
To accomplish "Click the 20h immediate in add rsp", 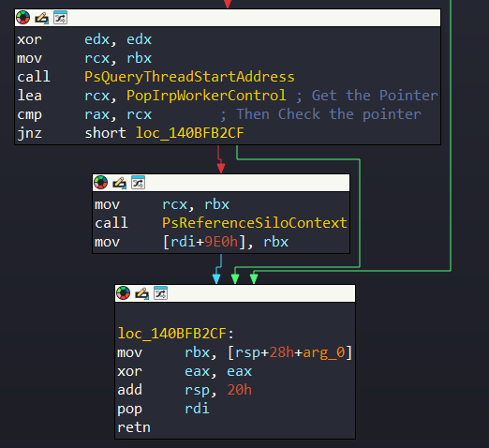I will [x=240, y=390].
